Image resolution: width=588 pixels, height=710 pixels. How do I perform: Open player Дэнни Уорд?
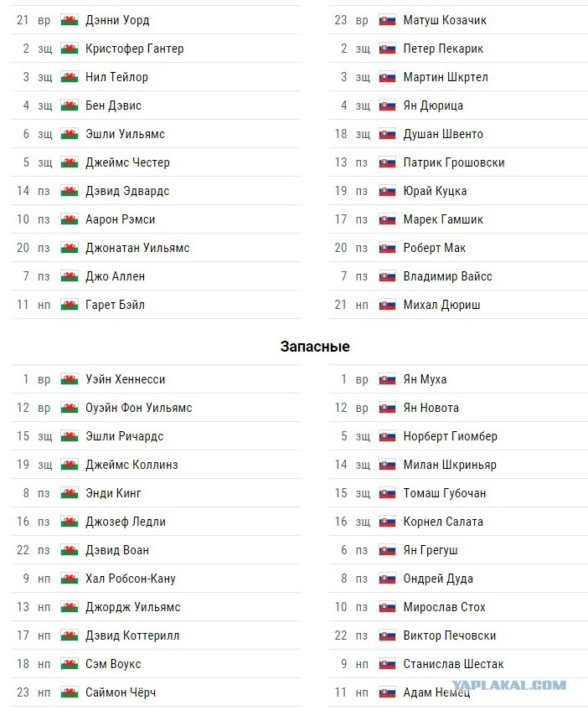point(117,20)
